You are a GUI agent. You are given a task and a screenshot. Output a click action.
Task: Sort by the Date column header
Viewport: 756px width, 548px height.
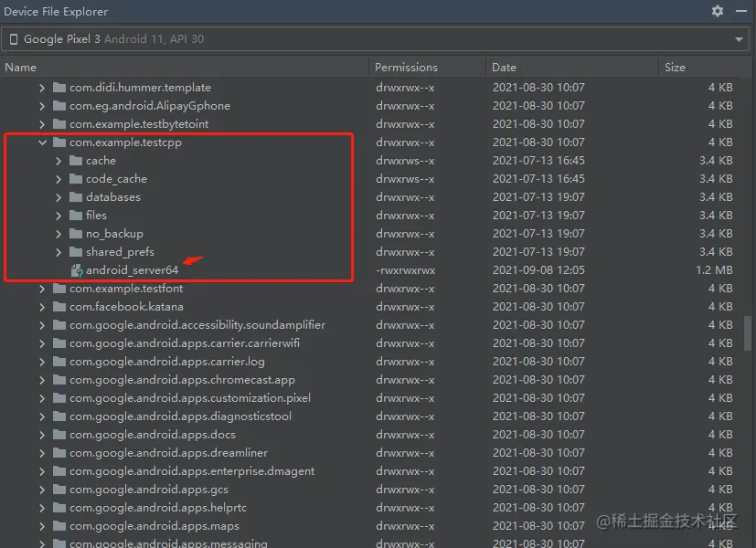[x=572, y=68]
